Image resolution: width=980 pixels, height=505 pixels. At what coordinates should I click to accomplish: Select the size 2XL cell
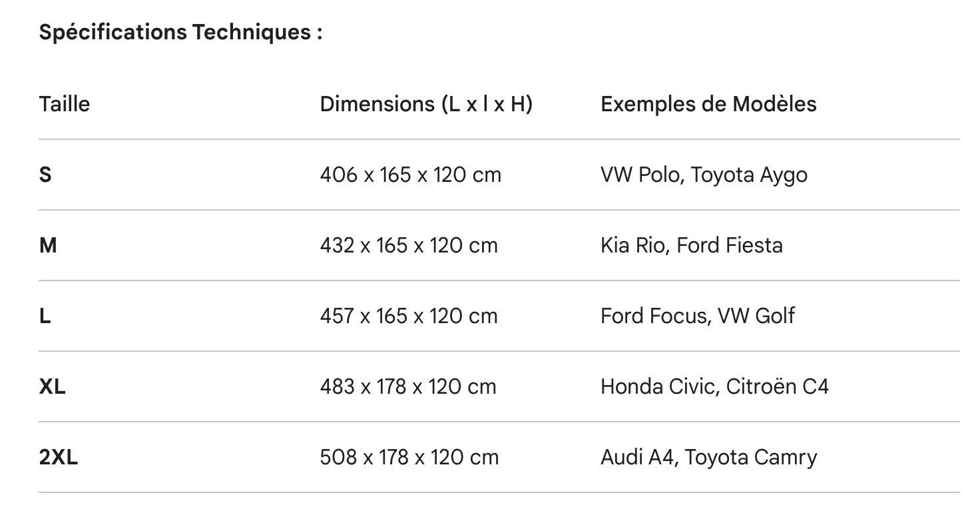click(59, 458)
